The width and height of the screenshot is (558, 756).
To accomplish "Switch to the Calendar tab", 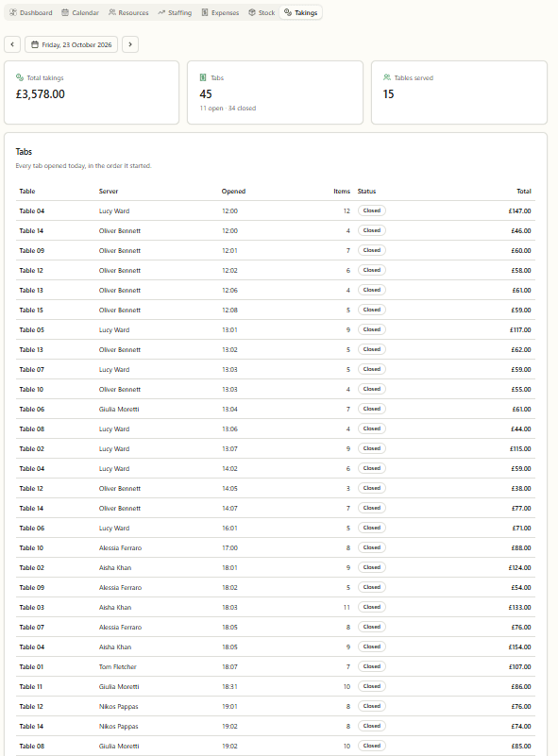I will [x=80, y=12].
